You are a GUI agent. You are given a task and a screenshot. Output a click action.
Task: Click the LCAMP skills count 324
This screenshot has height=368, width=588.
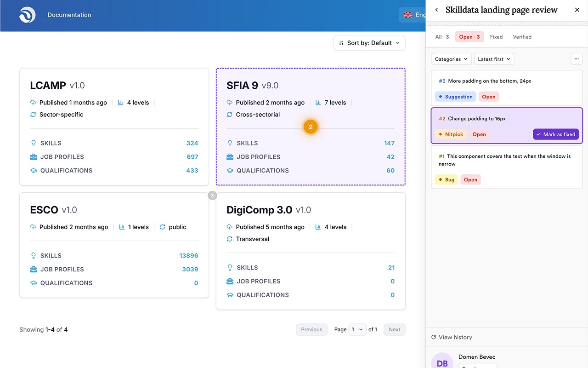point(192,143)
